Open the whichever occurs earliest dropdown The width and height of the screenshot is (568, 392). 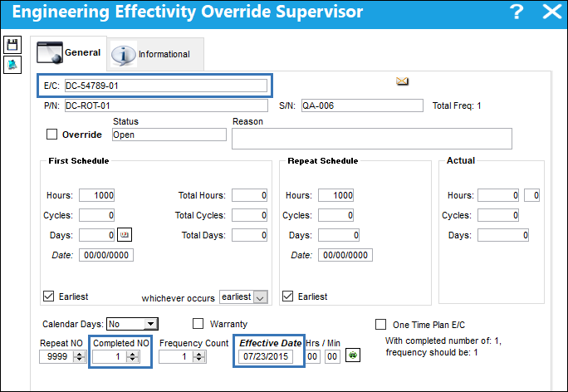coord(261,297)
